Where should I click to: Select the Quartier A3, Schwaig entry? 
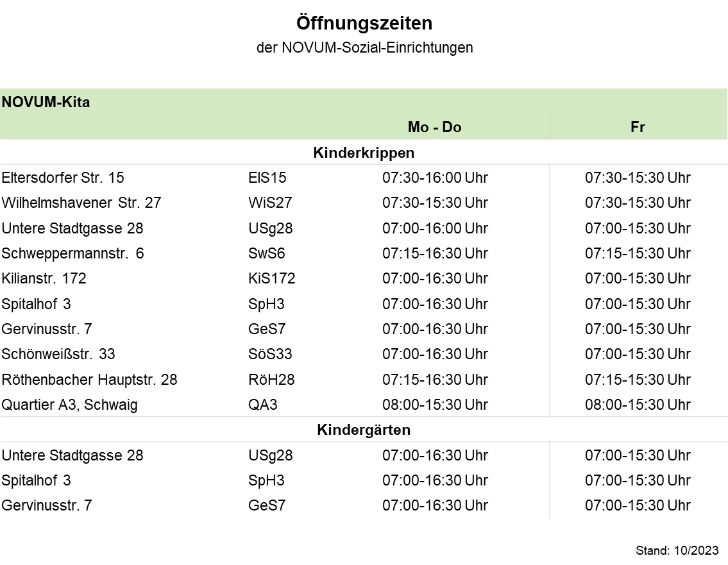click(69, 405)
